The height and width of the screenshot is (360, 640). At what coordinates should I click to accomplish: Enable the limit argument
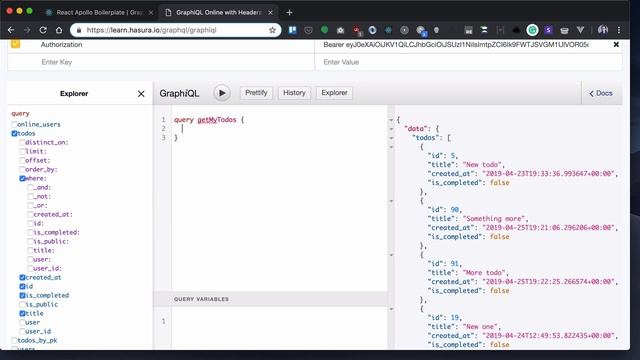click(x=22, y=151)
